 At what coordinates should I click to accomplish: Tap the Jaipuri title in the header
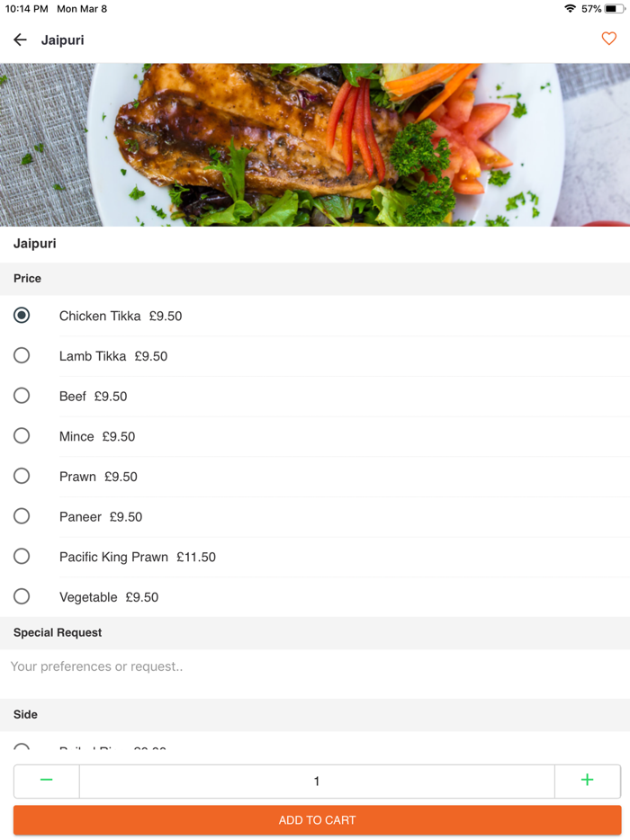click(x=62, y=40)
